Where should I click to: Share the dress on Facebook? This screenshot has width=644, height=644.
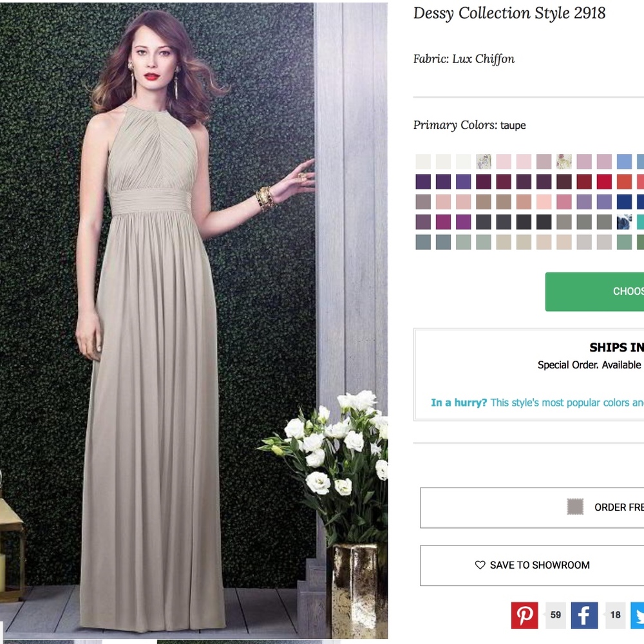[x=584, y=615]
